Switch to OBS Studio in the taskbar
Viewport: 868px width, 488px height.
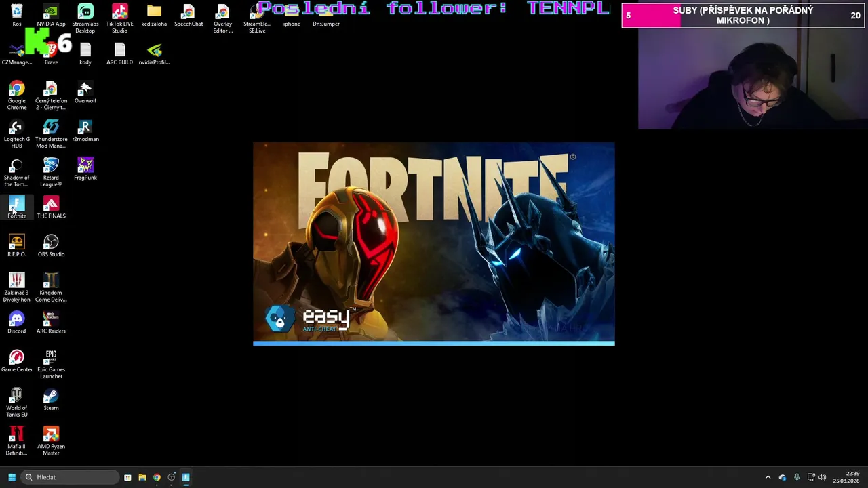click(x=172, y=477)
